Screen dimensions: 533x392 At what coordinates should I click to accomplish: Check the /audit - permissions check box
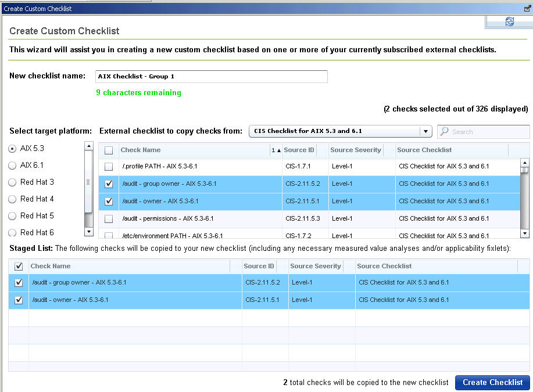(109, 219)
